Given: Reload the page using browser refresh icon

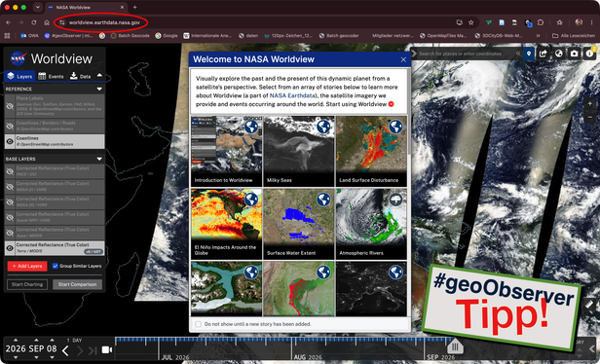Looking at the screenshot, I should (34, 22).
